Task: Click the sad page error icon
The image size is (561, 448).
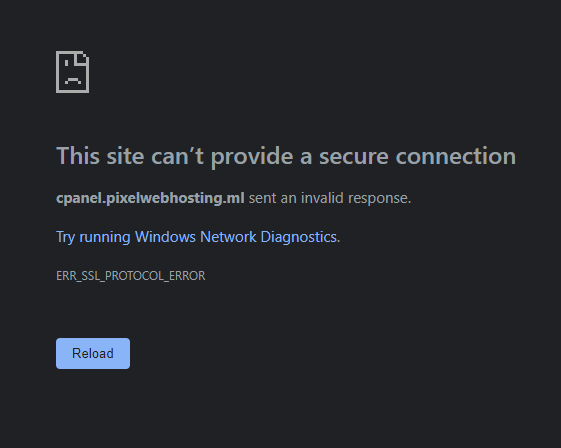Action: [73, 72]
